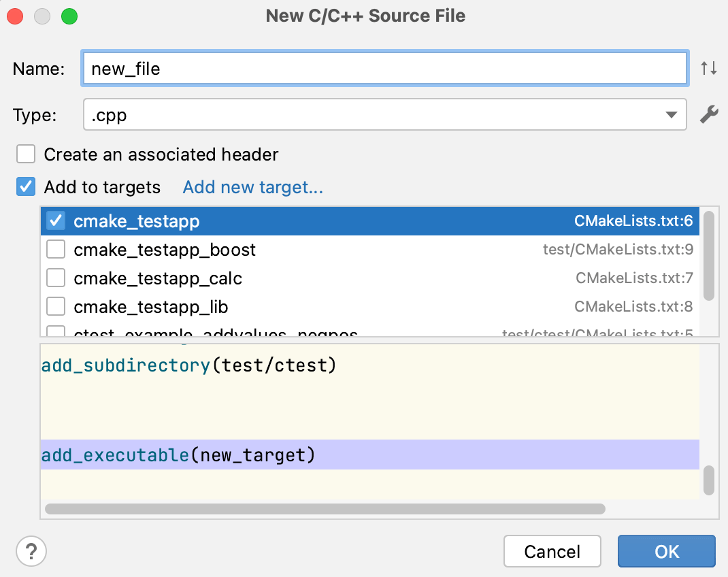Click the horizontal scrollbar below the preview
Screen dimensions: 728x577
coord(325,508)
